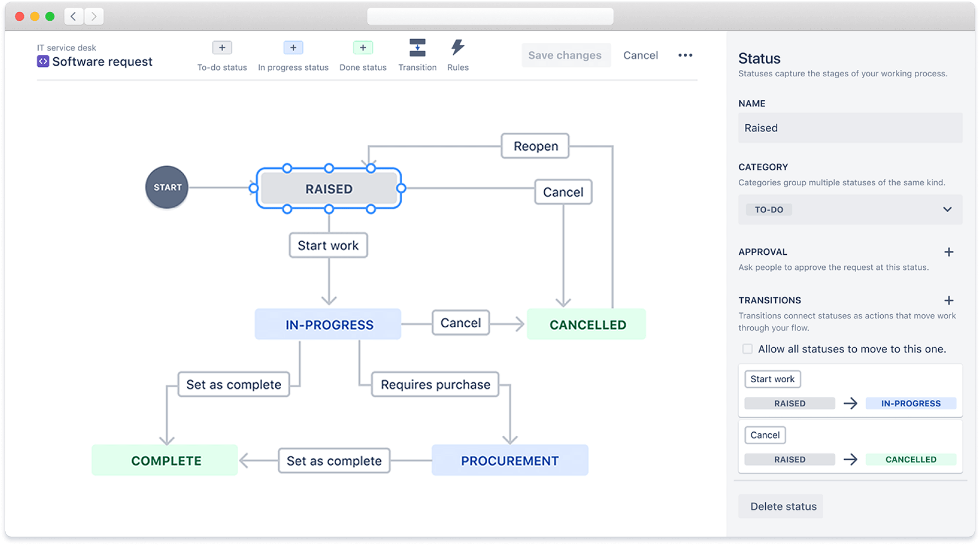
Task: Select the Reopen transition in the diagram
Action: tap(534, 146)
